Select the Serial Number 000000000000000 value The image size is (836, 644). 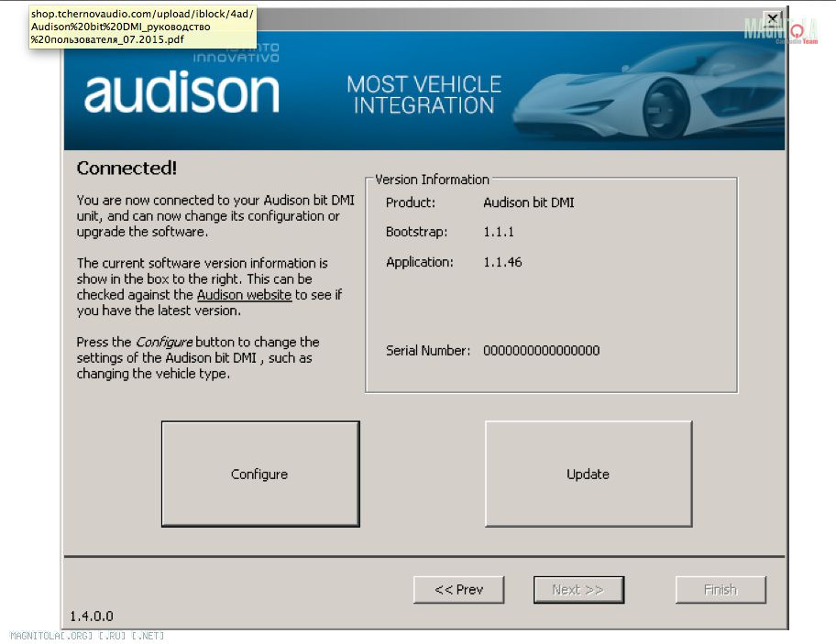541,351
